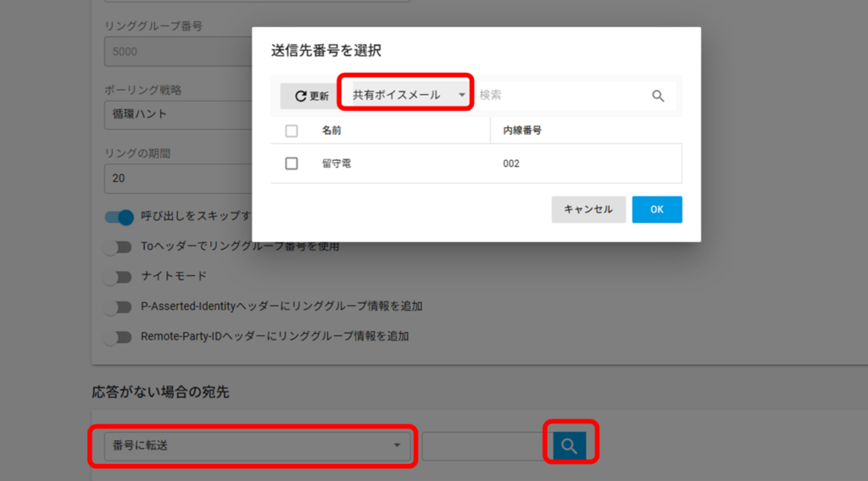Toggle the 呼び出しをスキップ switch
868x481 pixels.
click(120, 217)
